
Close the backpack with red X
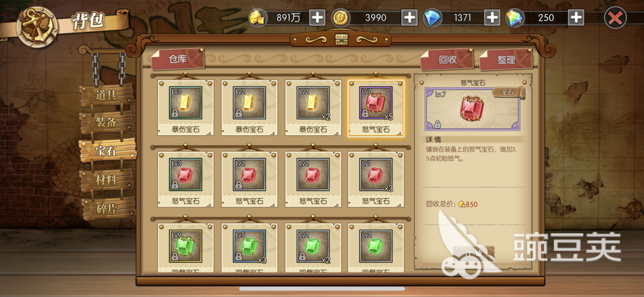point(615,18)
